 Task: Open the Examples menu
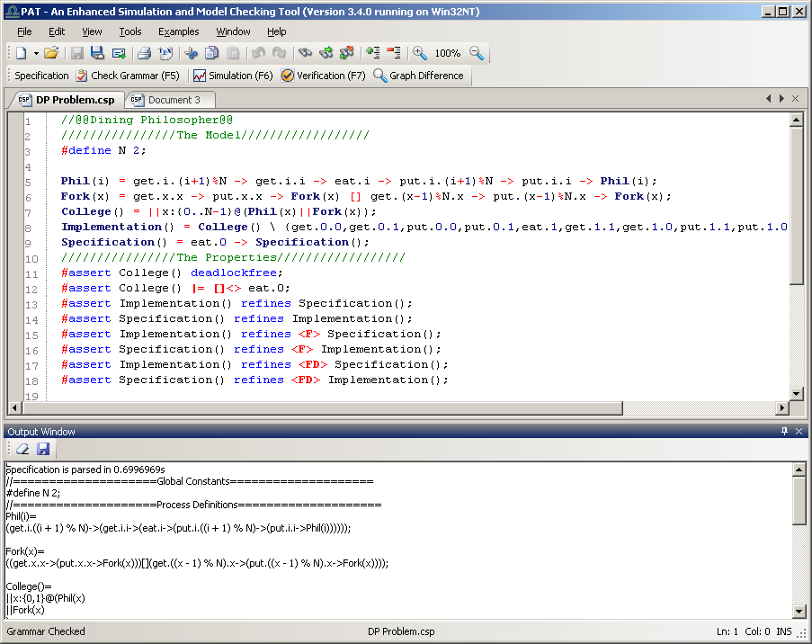178,31
